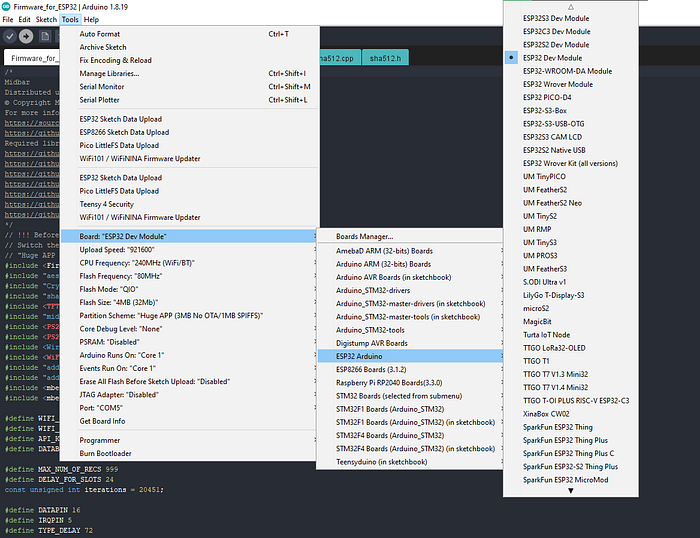Click the Verify checkmark toolbar icon
This screenshot has height=538, width=700.
pos(10,36)
